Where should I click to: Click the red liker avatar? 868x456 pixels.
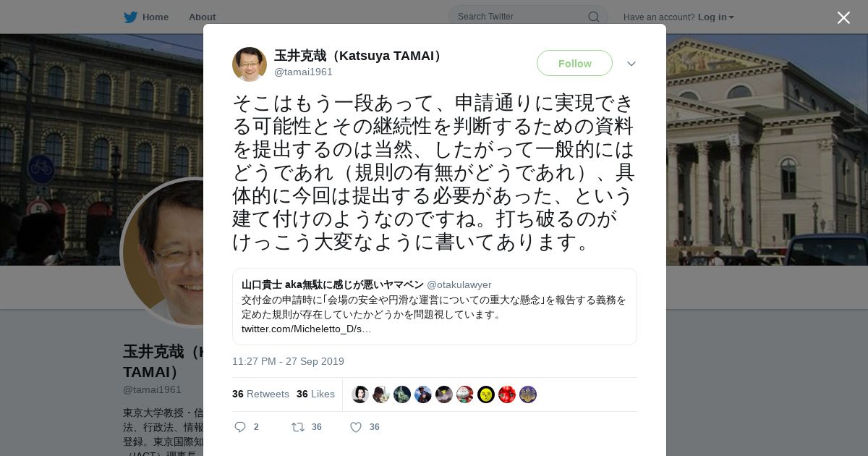507,394
